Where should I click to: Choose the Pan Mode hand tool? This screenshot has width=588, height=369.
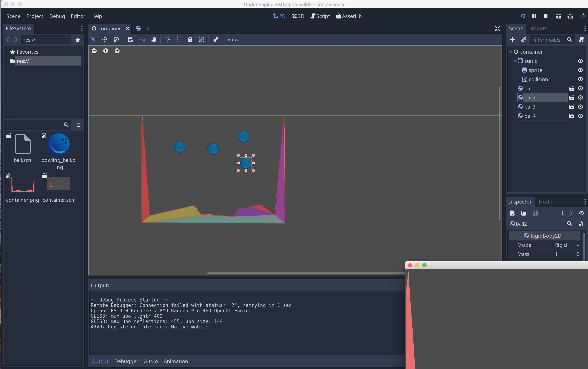pyautogui.click(x=154, y=39)
